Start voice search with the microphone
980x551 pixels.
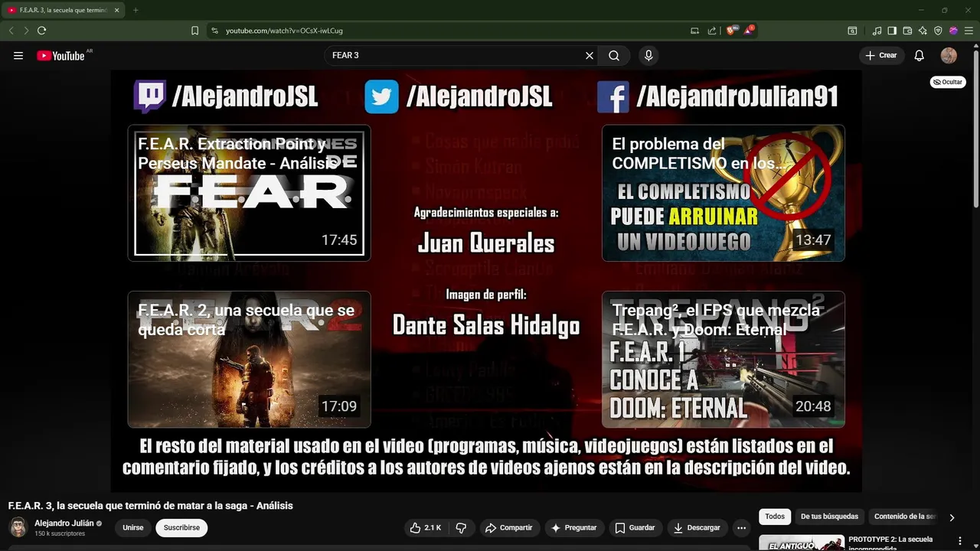648,56
